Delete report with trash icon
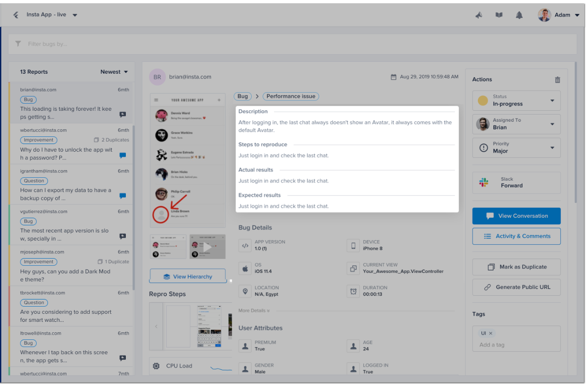The height and width of the screenshot is (386, 588). click(558, 80)
